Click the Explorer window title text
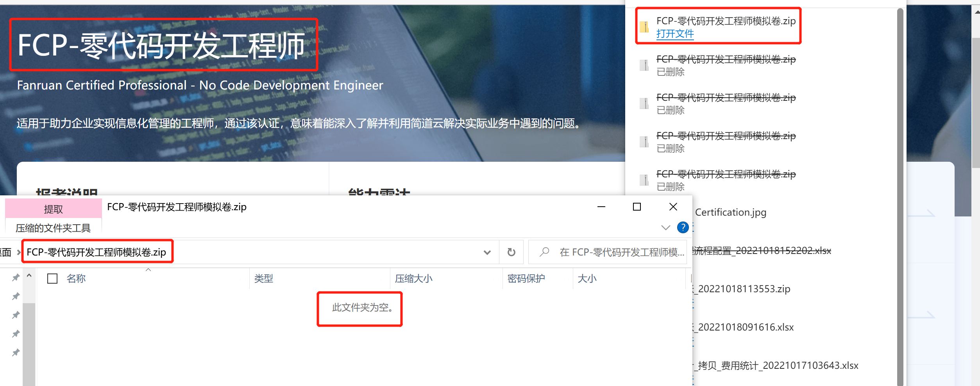Screen dimensions: 980x386 tap(177, 207)
